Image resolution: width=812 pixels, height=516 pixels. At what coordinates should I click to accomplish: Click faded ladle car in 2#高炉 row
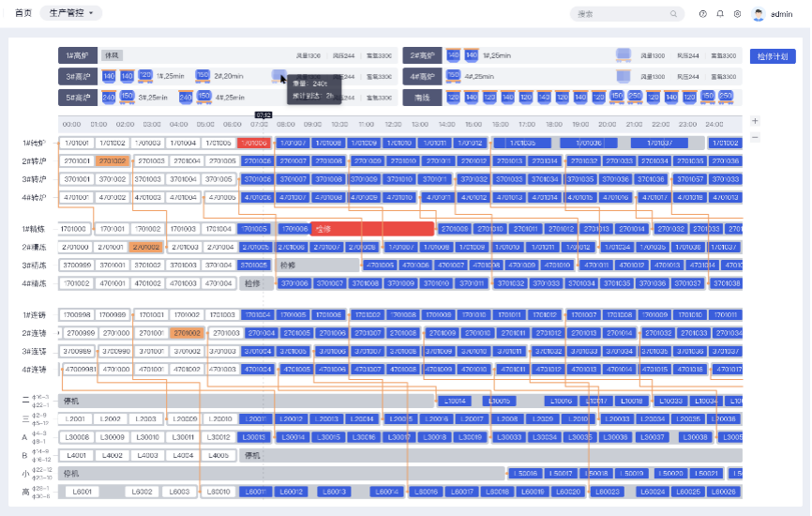pos(624,54)
